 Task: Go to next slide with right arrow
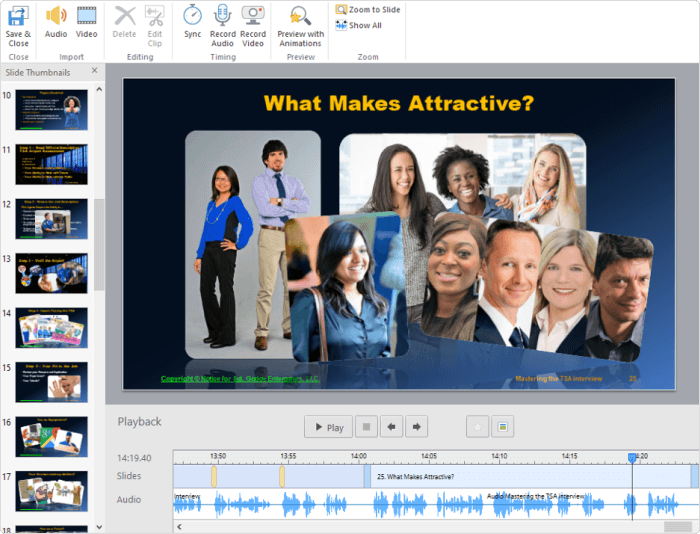click(x=417, y=427)
